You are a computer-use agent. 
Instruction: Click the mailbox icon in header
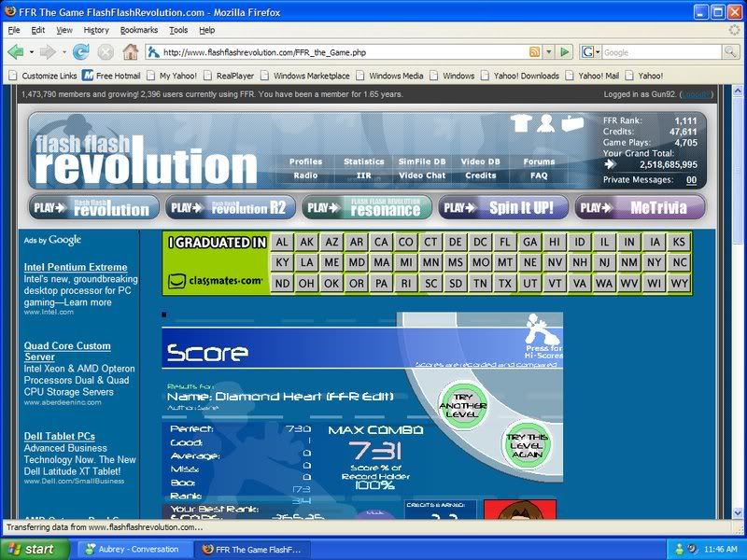coord(571,123)
